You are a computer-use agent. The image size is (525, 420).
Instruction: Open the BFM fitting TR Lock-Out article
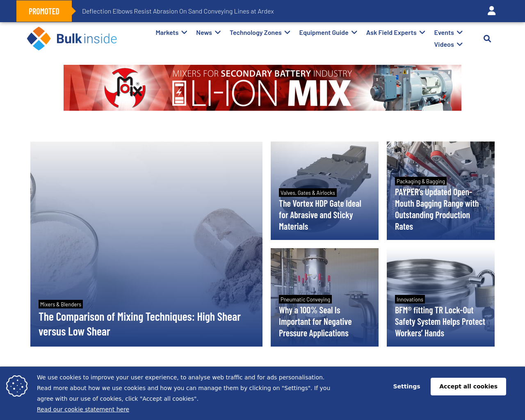pyautogui.click(x=440, y=322)
